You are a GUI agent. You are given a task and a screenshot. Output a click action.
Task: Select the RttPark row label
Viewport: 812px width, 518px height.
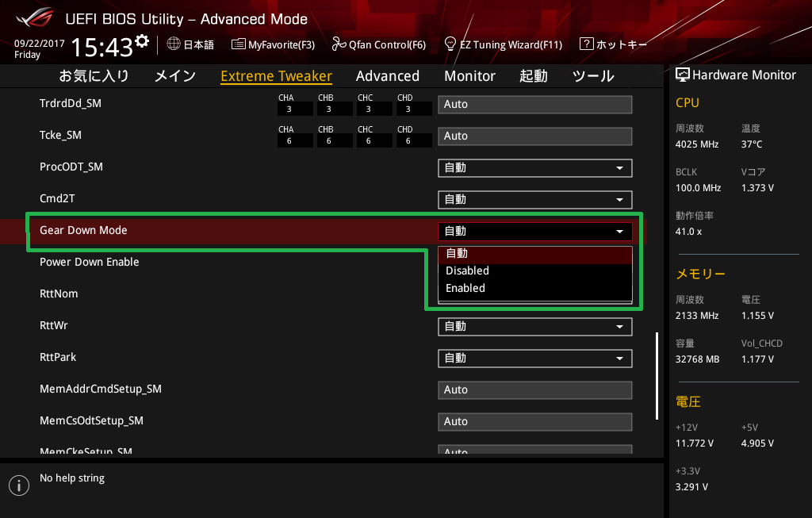pyautogui.click(x=58, y=357)
